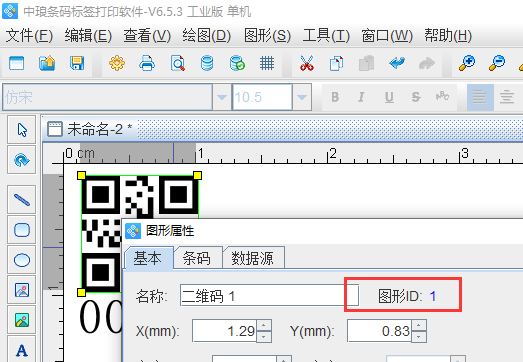Increase X(mm) value with up arrow
The image size is (523, 362).
[x=264, y=325]
